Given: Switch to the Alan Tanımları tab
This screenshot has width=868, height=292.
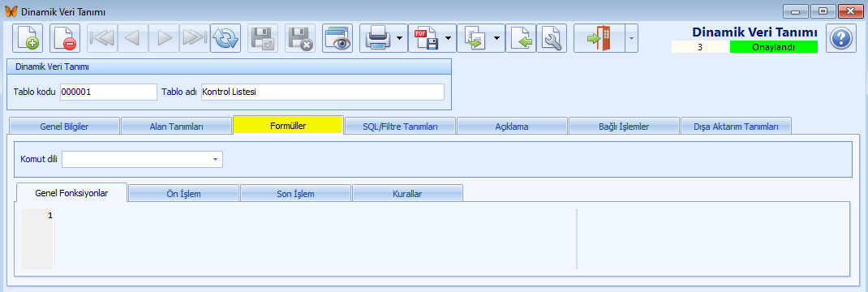Looking at the screenshot, I should pyautogui.click(x=176, y=126).
